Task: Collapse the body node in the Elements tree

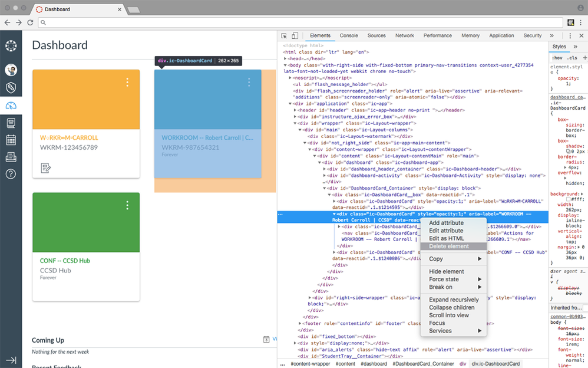Action: pos(285,65)
